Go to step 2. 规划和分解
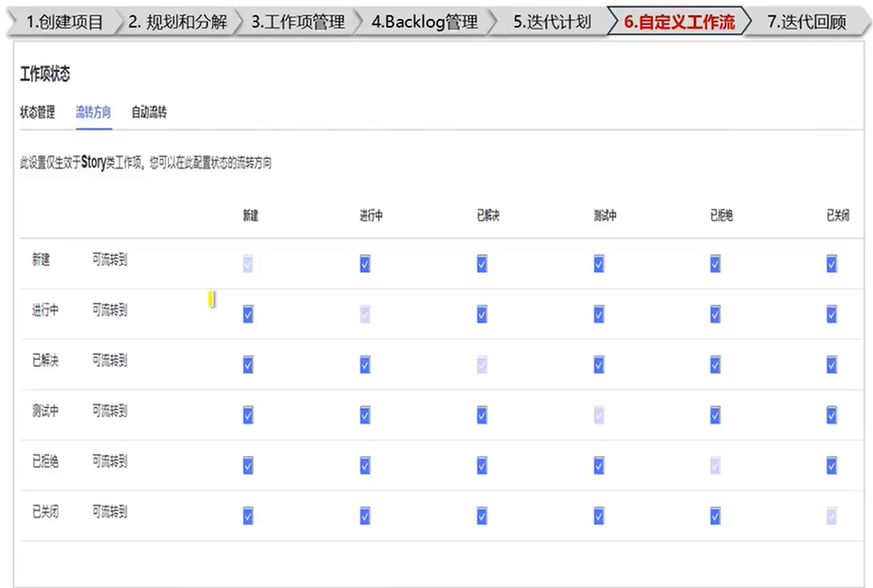The image size is (873, 588). point(178,22)
